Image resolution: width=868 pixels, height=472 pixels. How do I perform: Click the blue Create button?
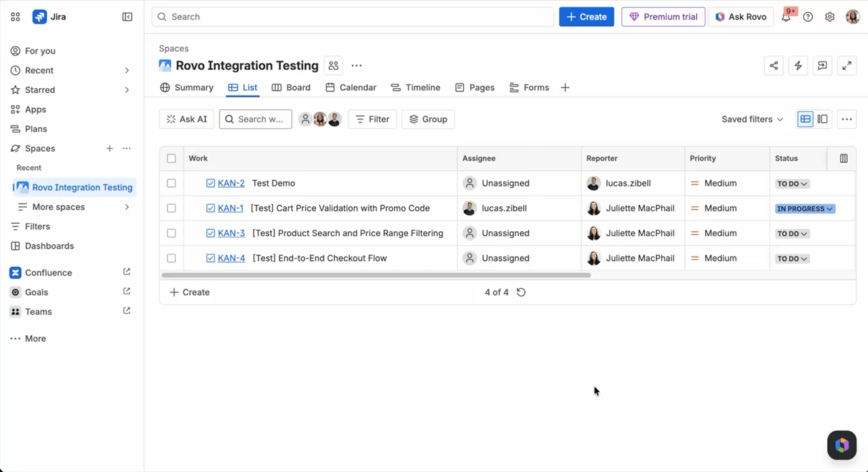pos(586,17)
